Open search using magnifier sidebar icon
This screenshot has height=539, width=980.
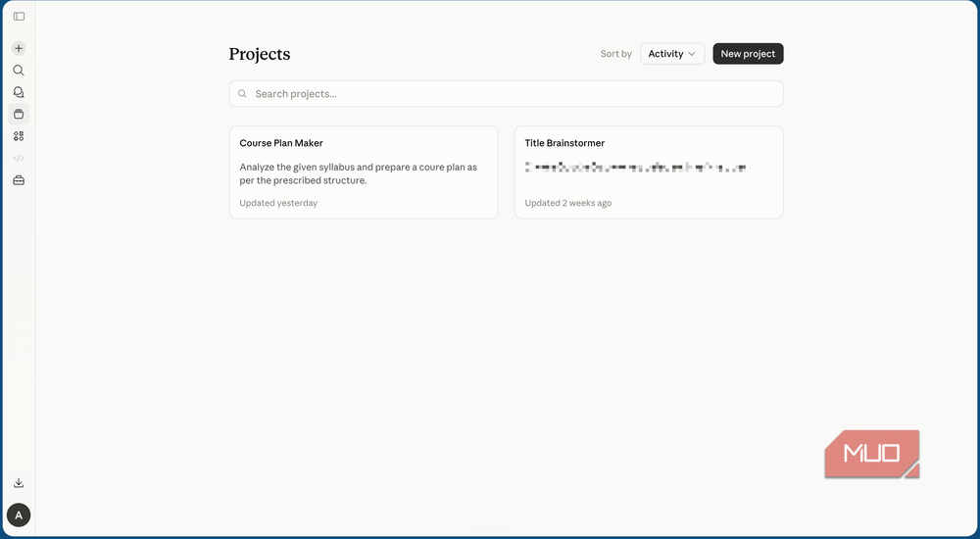(19, 70)
